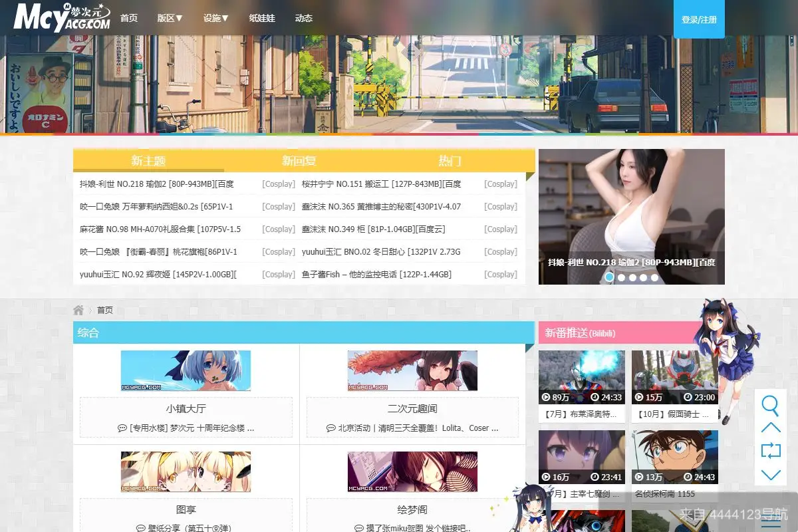The width and height of the screenshot is (798, 532).
Task: Select the second carousel indicator dot
Action: click(x=620, y=277)
